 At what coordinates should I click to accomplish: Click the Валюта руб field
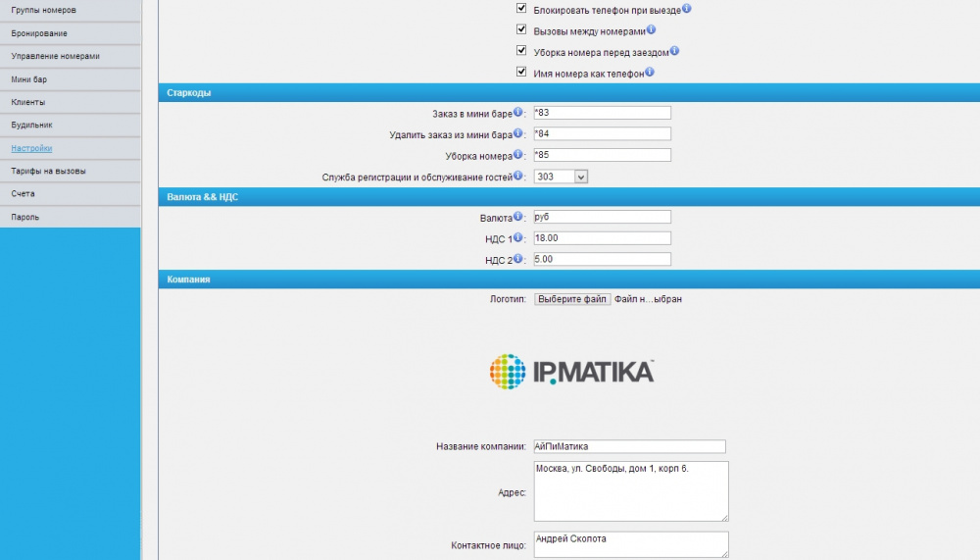click(x=602, y=217)
